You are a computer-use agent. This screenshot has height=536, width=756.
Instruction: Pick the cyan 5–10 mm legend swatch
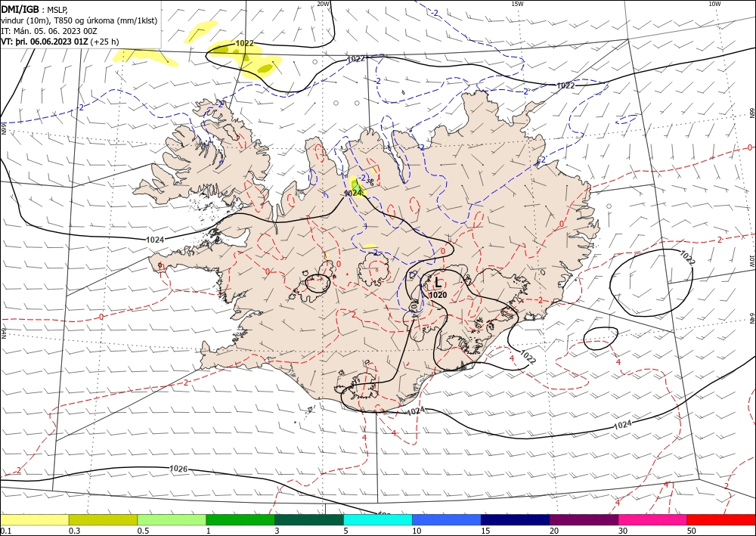pos(378,519)
